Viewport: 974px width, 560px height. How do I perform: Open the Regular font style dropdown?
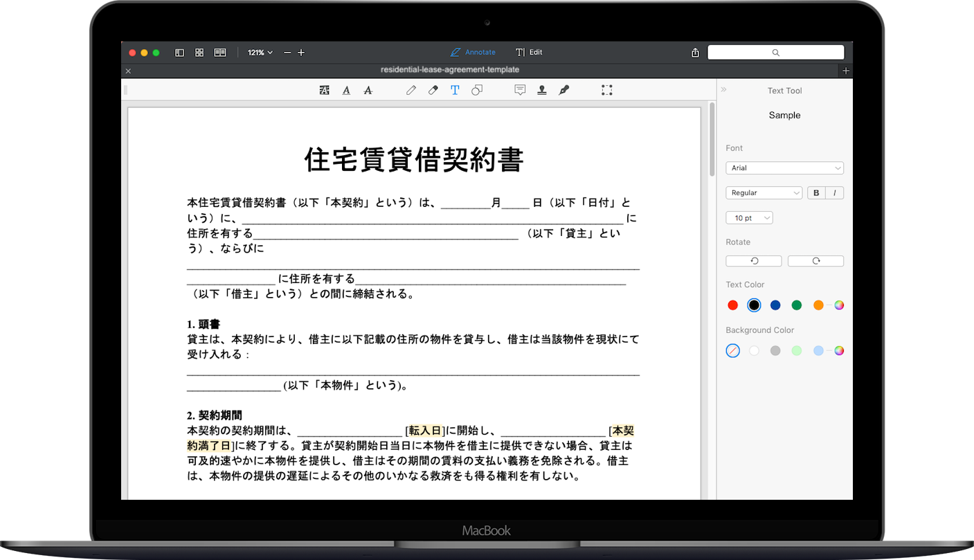pyautogui.click(x=764, y=193)
